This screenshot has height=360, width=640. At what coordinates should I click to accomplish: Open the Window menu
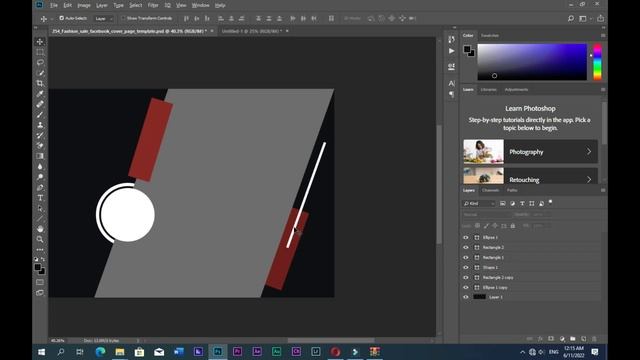[200, 5]
